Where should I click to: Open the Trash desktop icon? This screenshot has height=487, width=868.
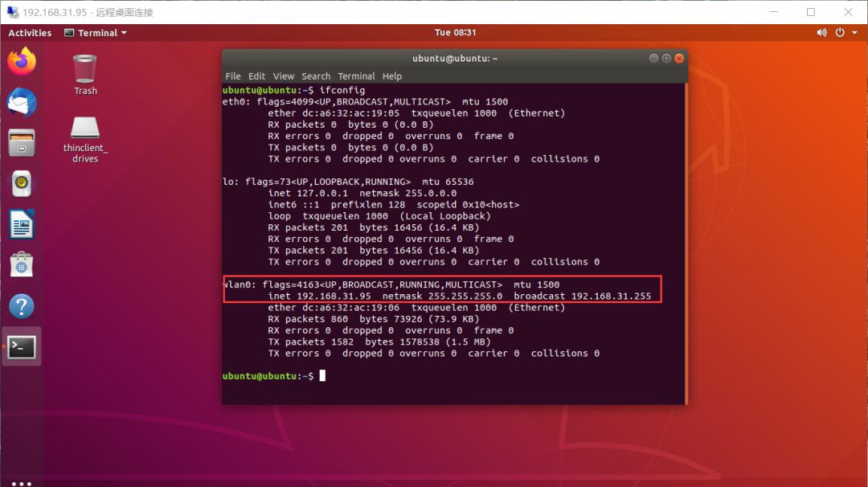pos(85,74)
